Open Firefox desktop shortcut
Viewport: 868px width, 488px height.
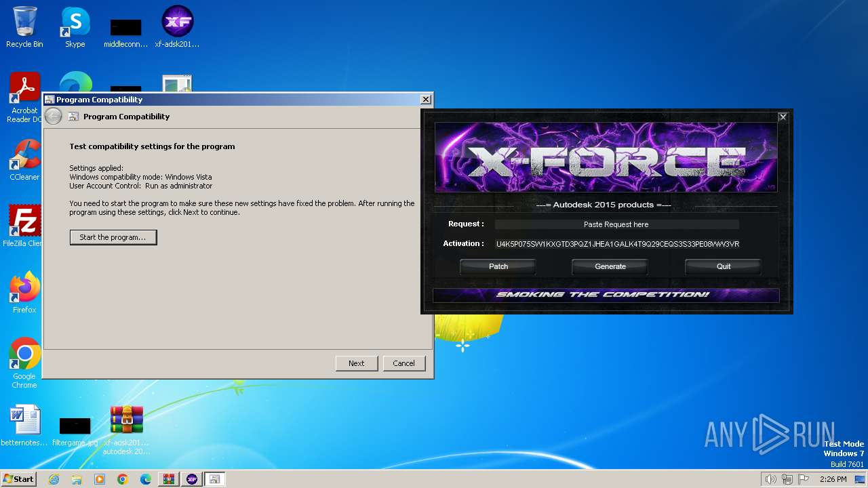point(24,293)
